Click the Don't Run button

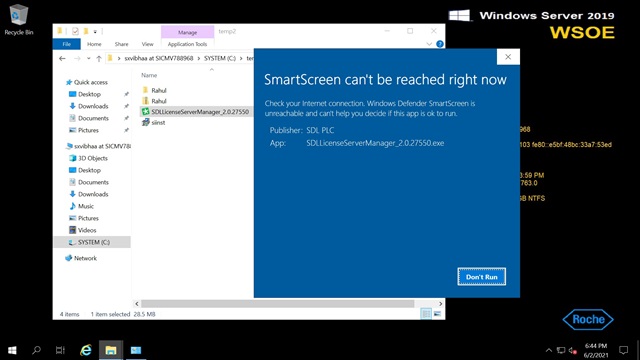point(482,277)
